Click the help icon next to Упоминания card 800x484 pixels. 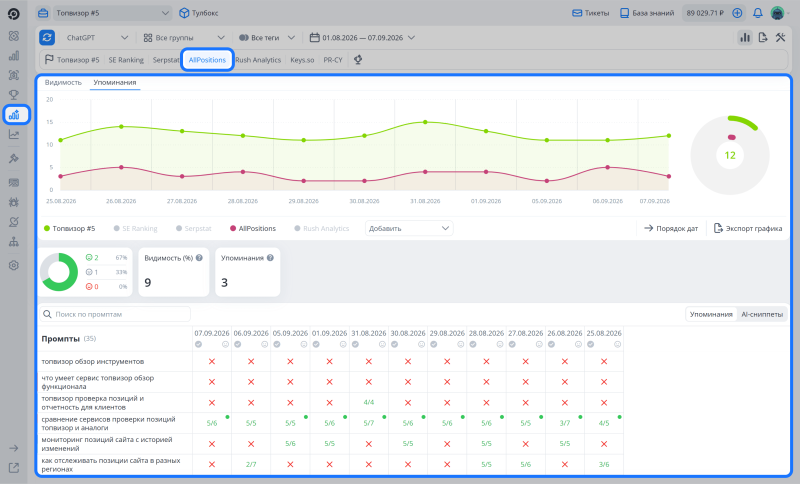[x=270, y=258]
